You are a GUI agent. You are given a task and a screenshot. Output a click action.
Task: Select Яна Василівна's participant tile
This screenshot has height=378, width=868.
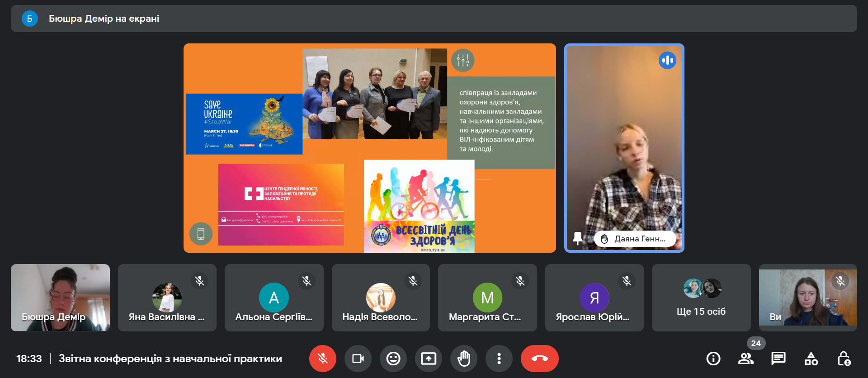(167, 298)
